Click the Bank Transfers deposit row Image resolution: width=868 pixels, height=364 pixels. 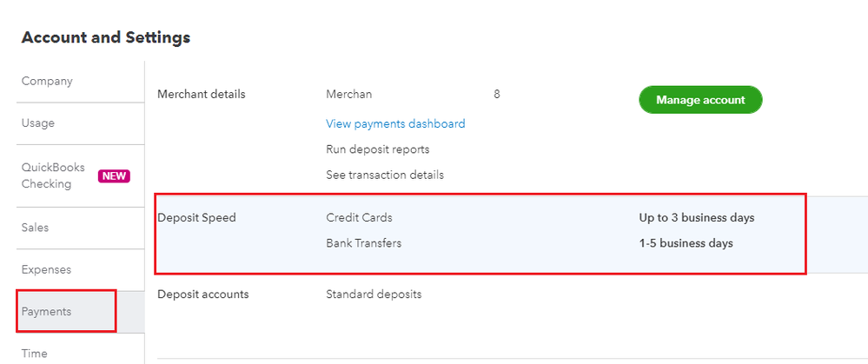[363, 243]
